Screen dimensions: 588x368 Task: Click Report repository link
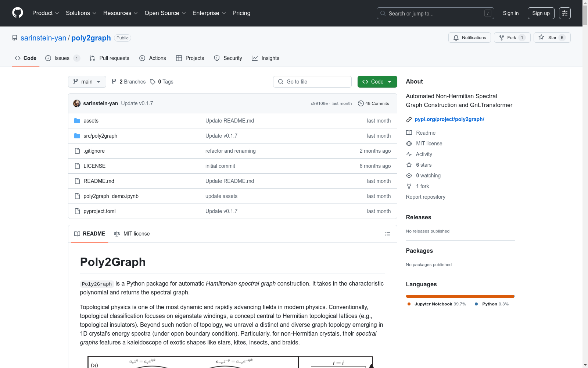pos(426,197)
